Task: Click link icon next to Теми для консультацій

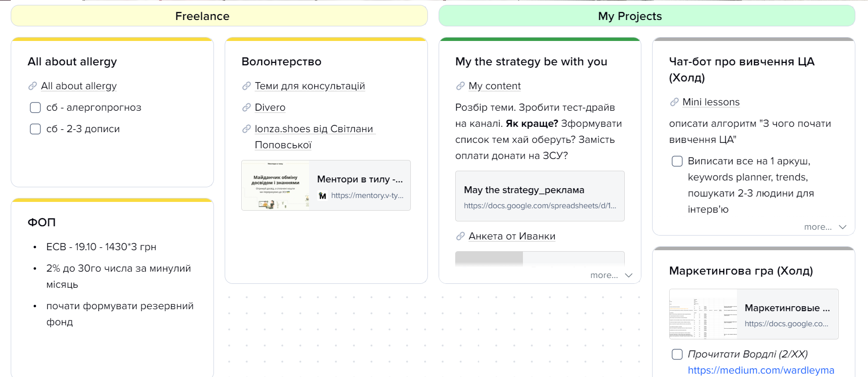Action: pyautogui.click(x=247, y=86)
